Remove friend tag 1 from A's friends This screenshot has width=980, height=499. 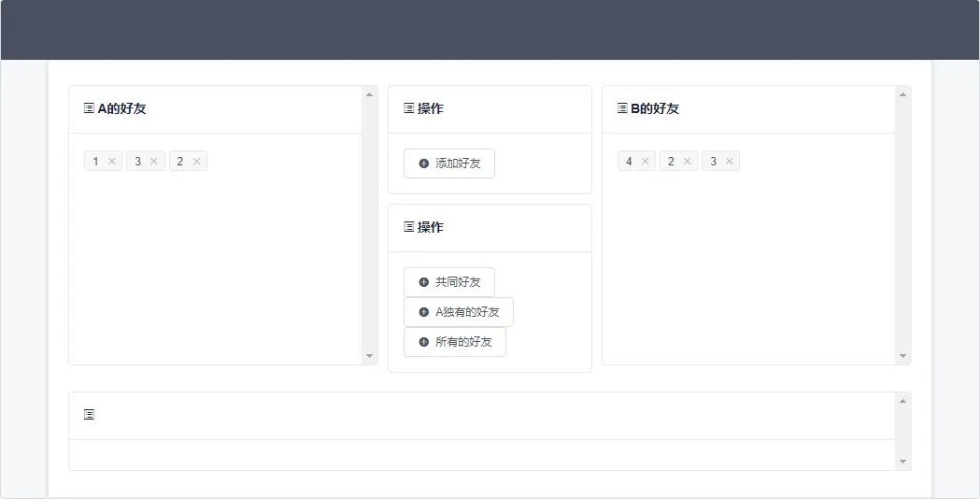tap(112, 162)
